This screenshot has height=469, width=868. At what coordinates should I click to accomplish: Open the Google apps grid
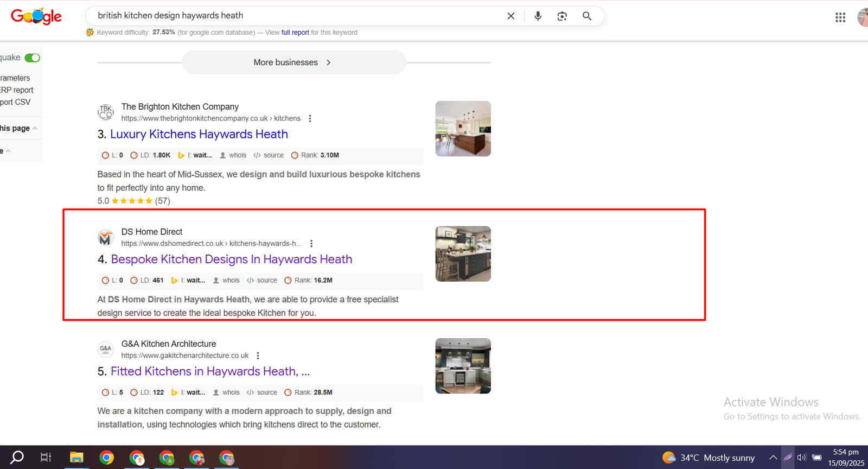click(840, 17)
